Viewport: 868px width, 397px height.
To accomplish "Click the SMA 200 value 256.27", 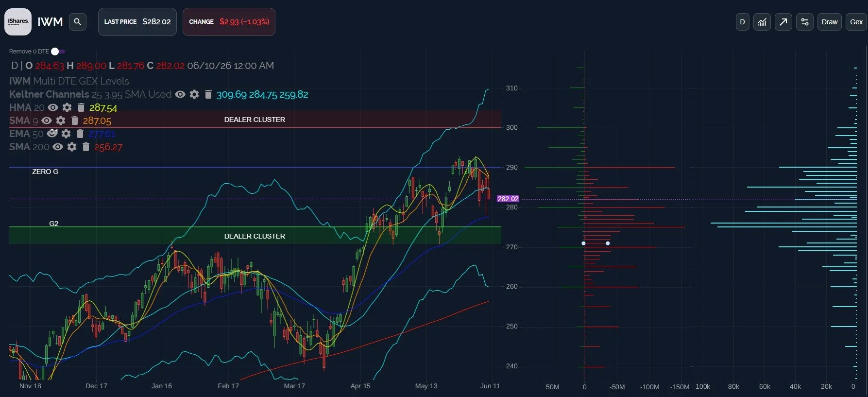I will tap(108, 147).
